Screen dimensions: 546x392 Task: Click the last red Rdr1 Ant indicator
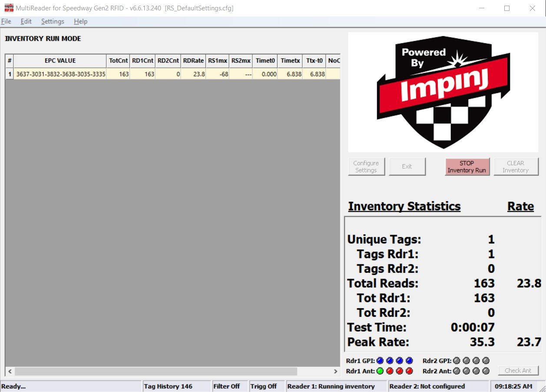pyautogui.click(x=409, y=371)
